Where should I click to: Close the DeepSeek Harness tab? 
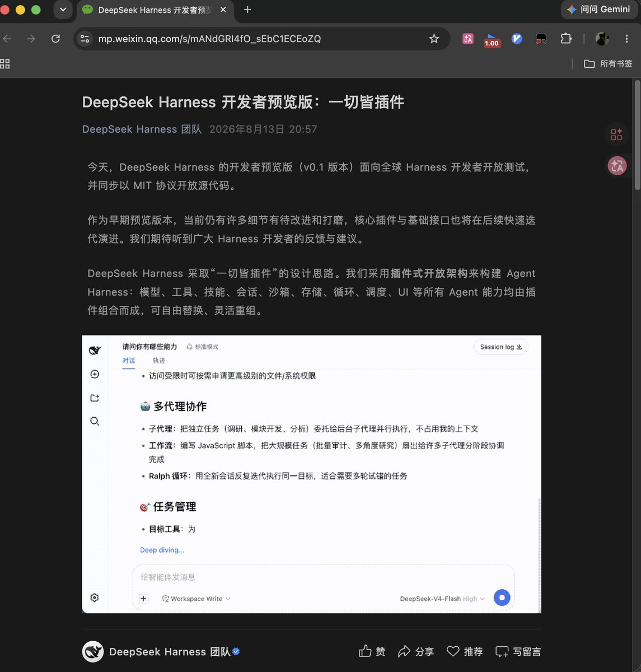coord(223,10)
